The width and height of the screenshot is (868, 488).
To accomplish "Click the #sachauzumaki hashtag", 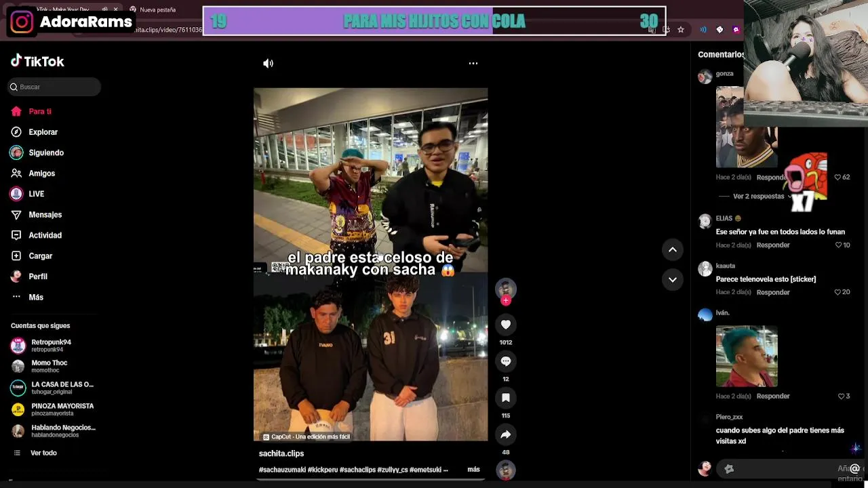I will coord(282,470).
